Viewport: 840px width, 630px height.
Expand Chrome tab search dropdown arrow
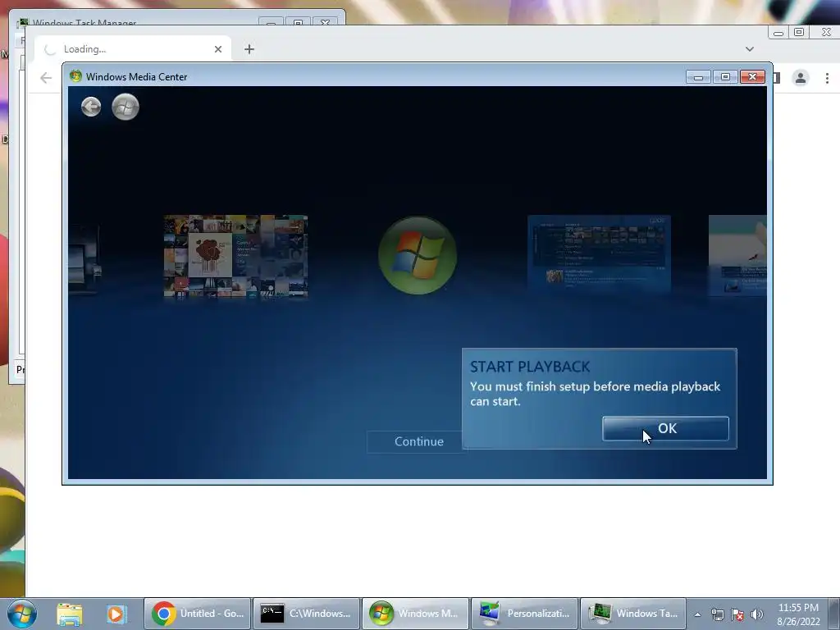(x=750, y=49)
